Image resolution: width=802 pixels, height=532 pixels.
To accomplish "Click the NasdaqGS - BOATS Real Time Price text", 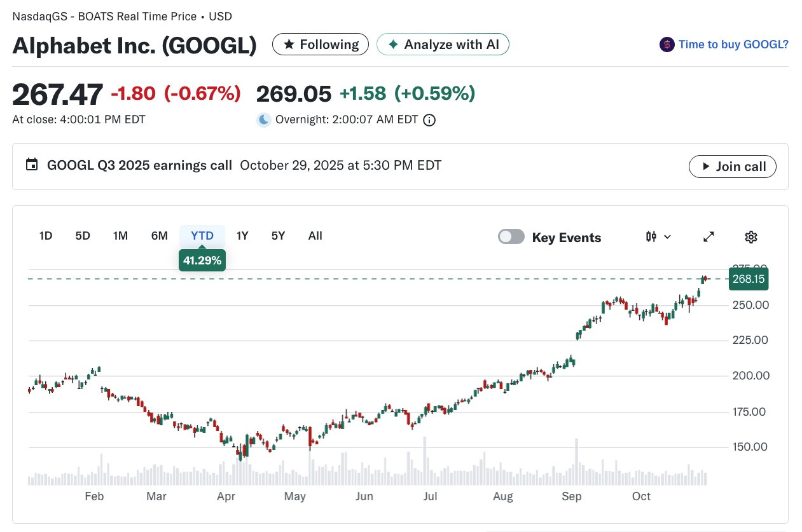I will [104, 17].
